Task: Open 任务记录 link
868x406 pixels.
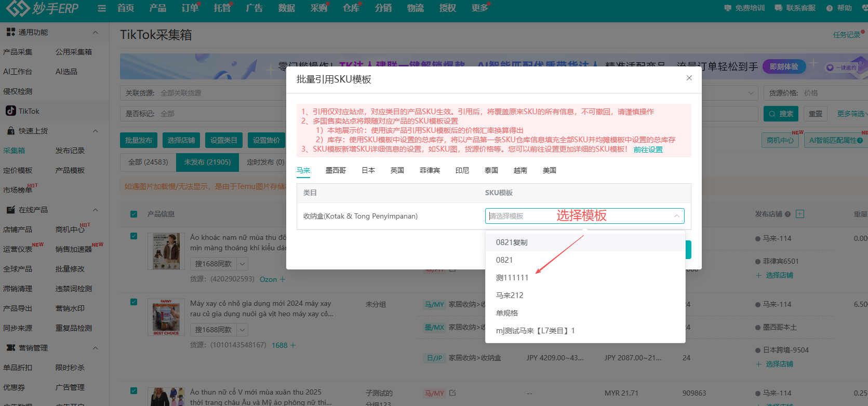Action: tap(847, 35)
